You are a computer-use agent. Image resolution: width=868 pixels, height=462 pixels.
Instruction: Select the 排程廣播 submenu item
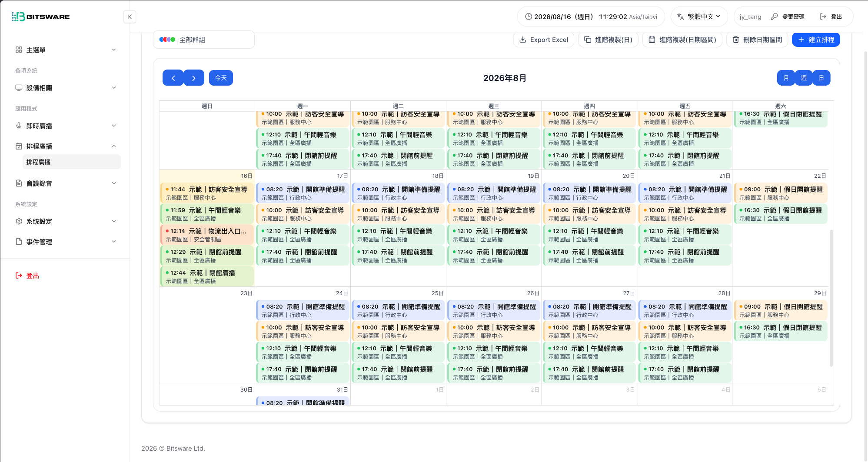(x=72, y=162)
